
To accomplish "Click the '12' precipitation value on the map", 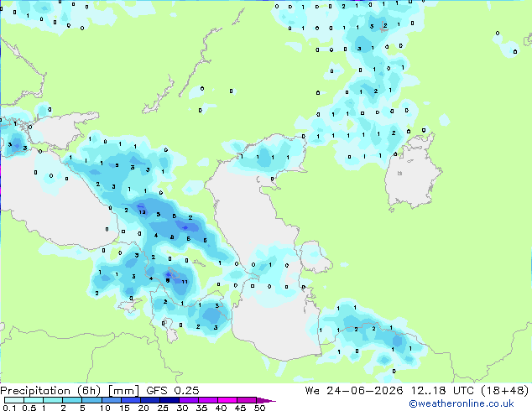I will [142, 212].
